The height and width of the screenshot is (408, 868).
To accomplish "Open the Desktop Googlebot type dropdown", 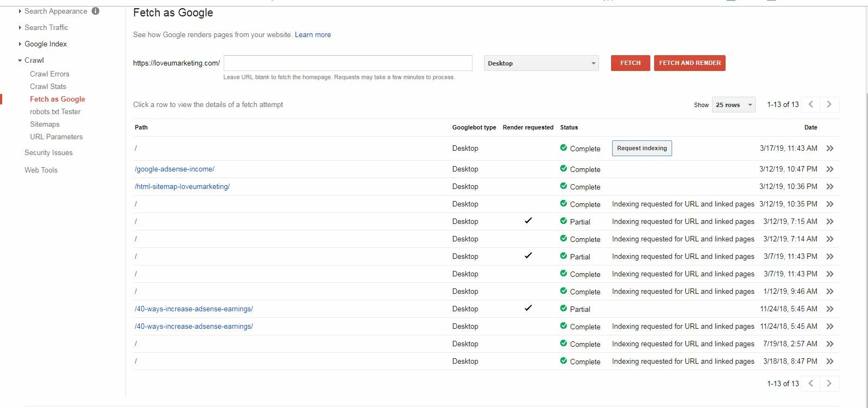I will pyautogui.click(x=541, y=63).
